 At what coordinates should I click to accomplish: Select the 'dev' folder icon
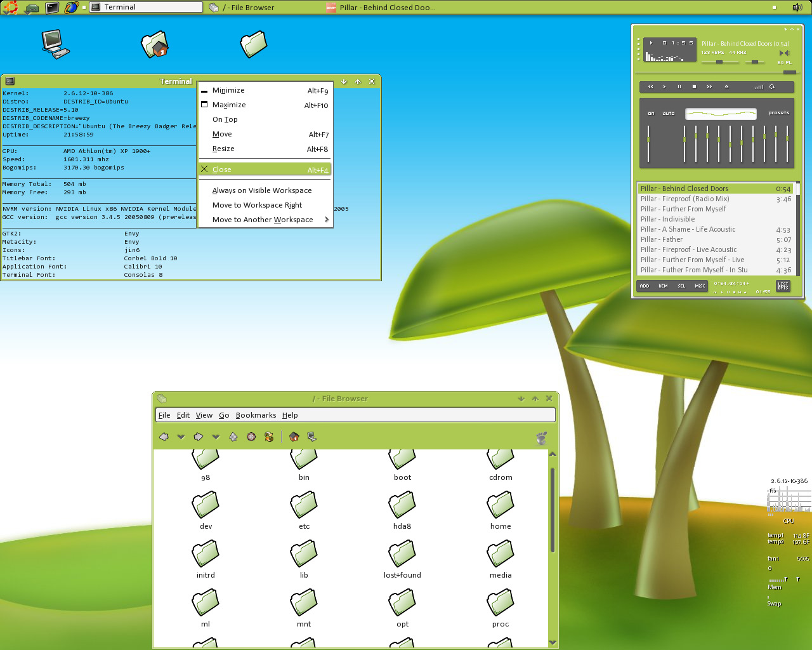(206, 505)
